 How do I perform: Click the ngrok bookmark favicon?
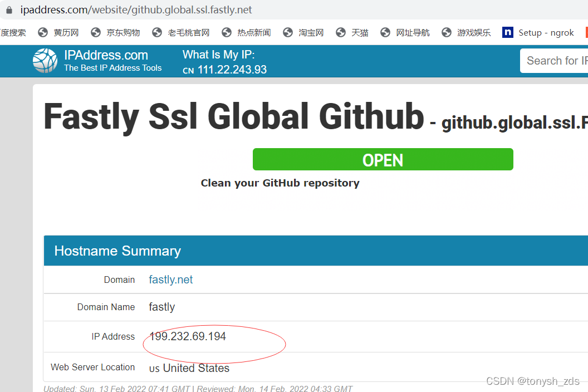[508, 33]
